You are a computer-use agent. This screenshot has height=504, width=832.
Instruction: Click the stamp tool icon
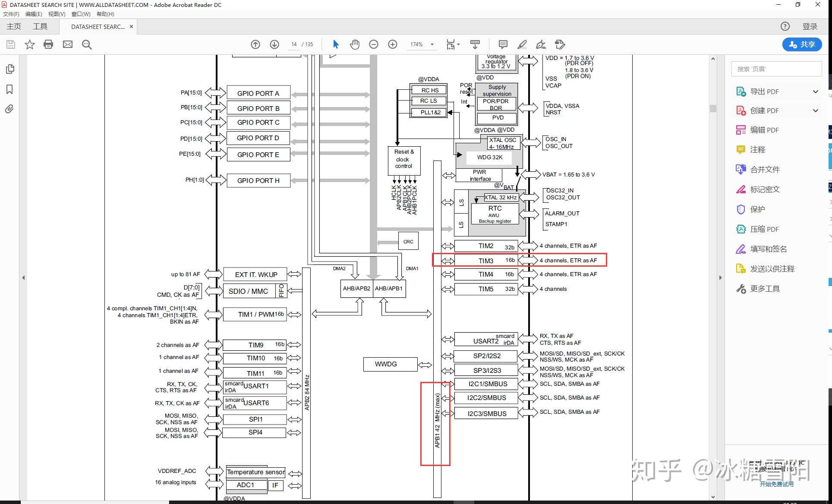(x=560, y=44)
